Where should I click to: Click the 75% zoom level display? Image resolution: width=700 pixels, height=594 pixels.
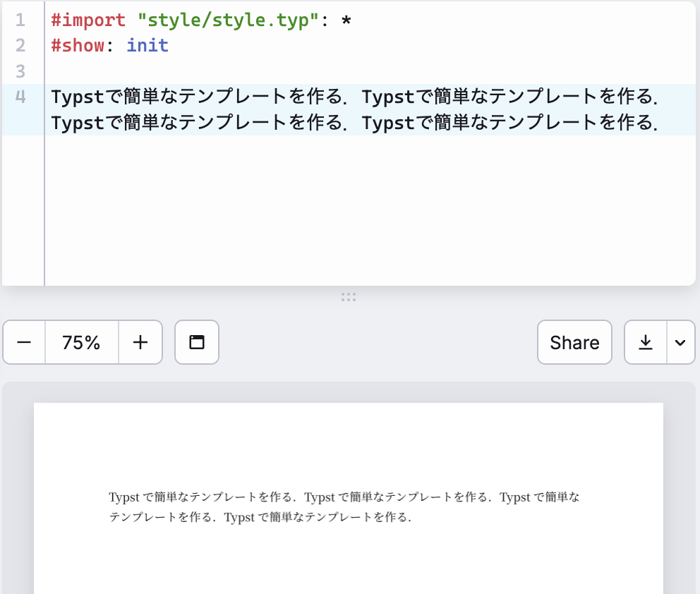click(80, 342)
